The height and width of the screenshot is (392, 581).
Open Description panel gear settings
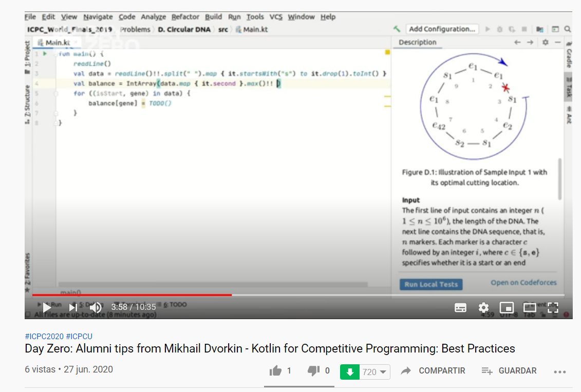click(x=546, y=42)
